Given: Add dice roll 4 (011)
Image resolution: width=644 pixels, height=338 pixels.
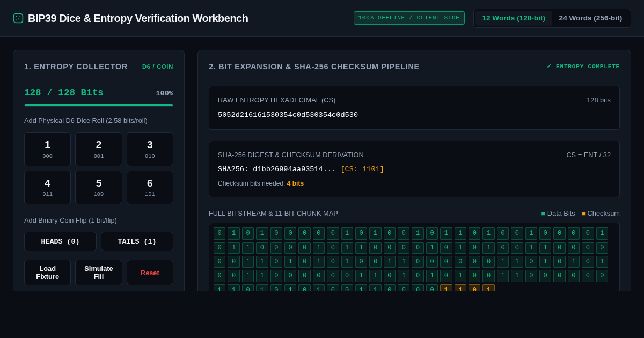Looking at the screenshot, I should [x=47, y=187].
